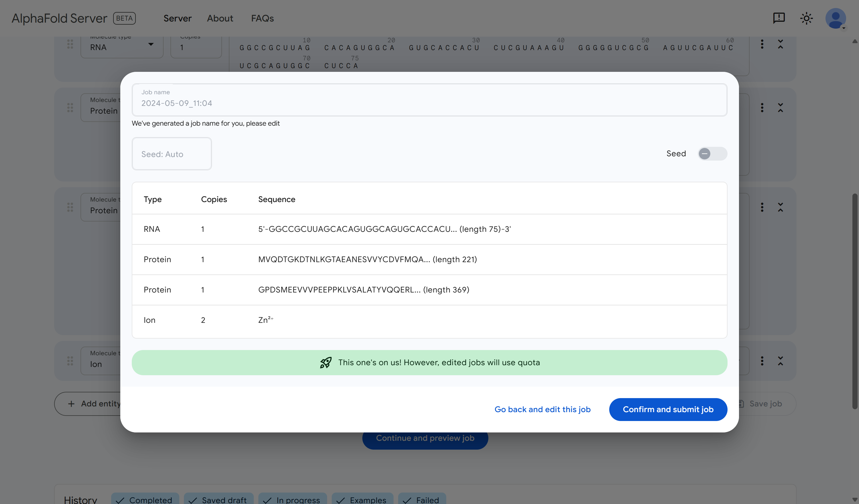Toggle the Completed history filter
This screenshot has height=504, width=859.
(145, 500)
